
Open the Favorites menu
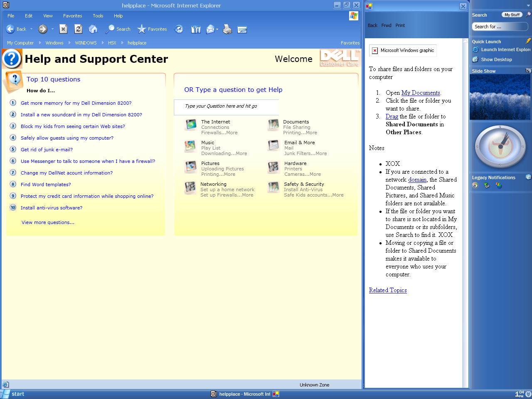[x=73, y=16]
